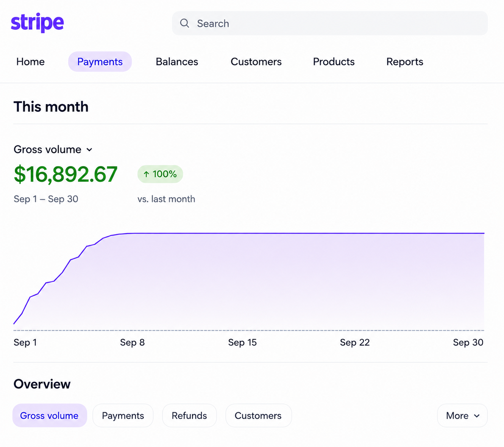Click the $16,892.67 gross volume amount

(66, 174)
